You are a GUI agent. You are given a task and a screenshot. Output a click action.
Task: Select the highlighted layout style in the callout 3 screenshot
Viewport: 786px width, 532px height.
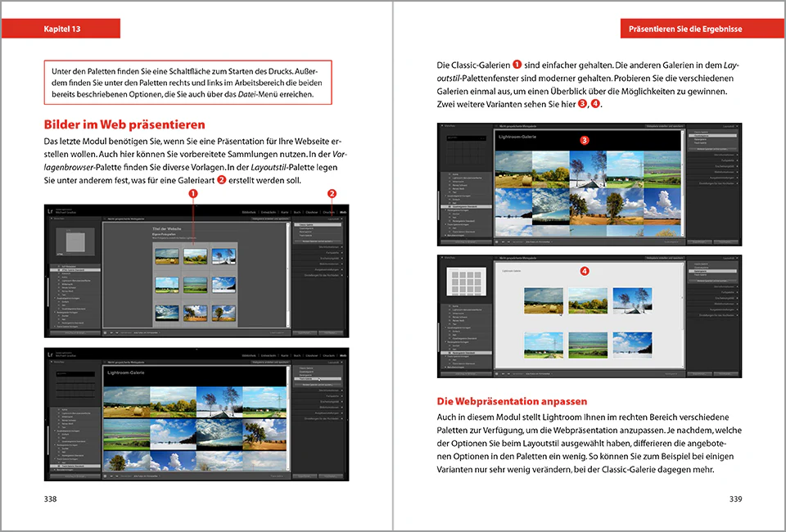pos(712,136)
